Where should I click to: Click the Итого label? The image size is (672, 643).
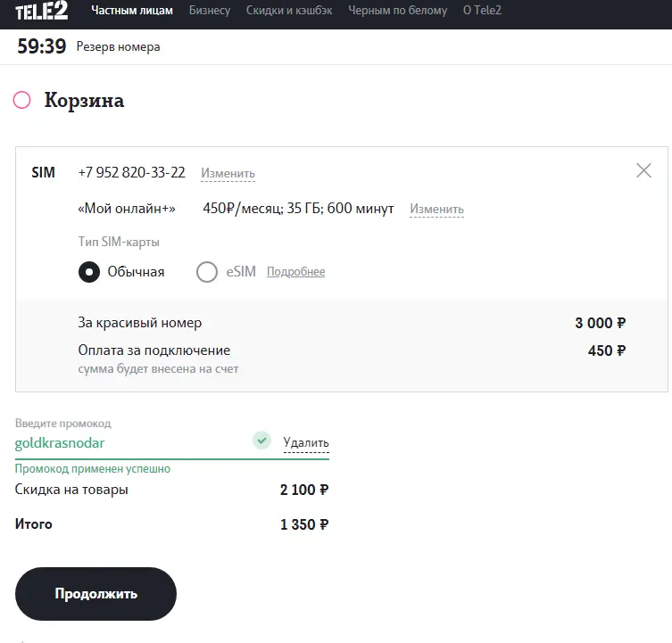click(x=33, y=523)
